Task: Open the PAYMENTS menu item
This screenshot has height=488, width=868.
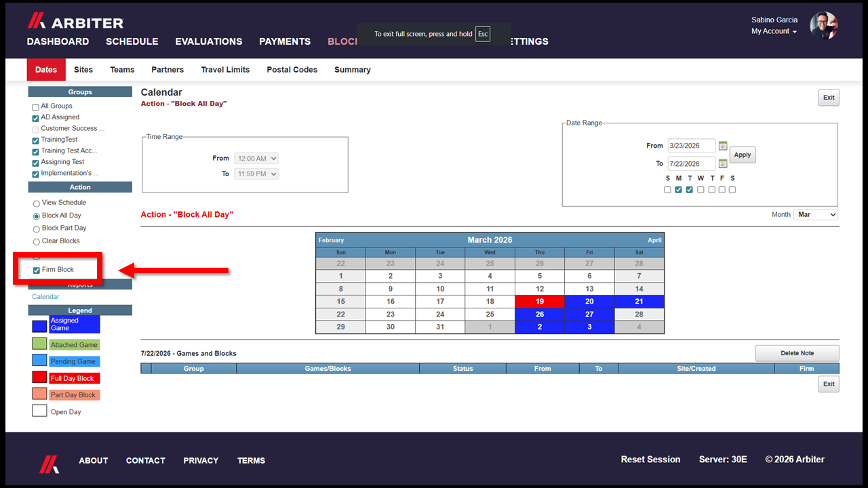Action: [x=285, y=41]
